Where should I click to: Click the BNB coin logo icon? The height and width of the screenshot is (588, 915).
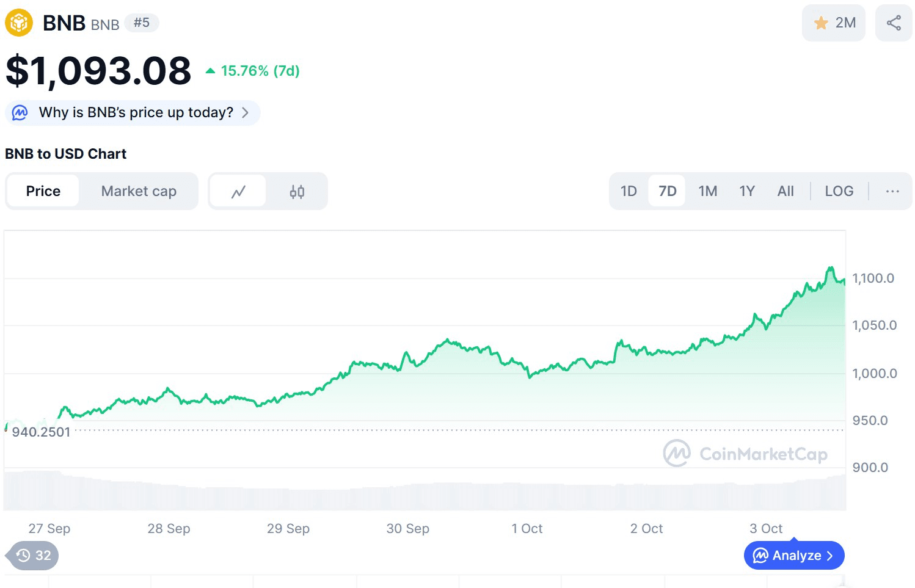19,23
